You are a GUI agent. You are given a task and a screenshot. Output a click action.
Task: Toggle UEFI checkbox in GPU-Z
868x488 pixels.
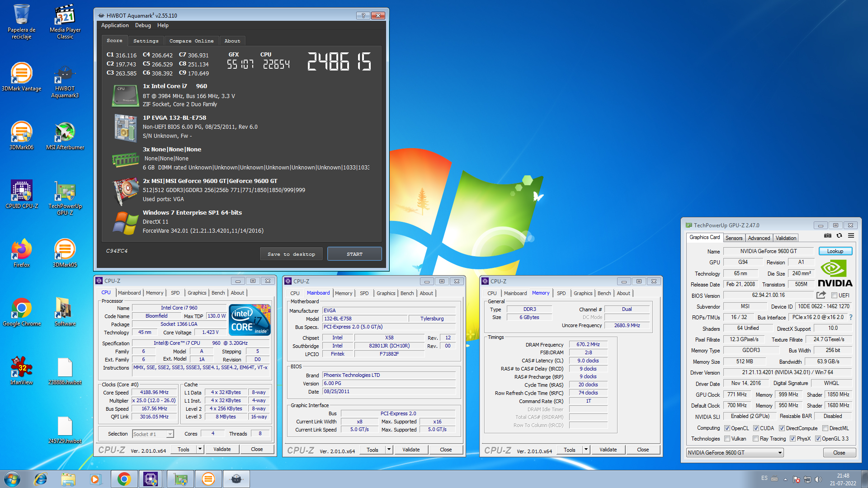(x=834, y=296)
